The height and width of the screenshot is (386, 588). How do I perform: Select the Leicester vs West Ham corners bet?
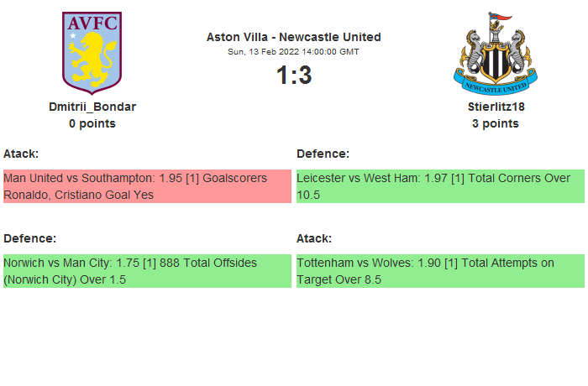click(440, 186)
